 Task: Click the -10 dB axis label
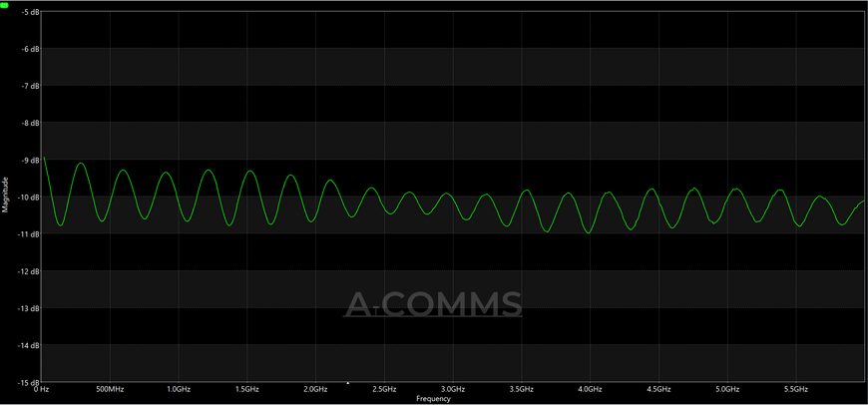click(30, 197)
